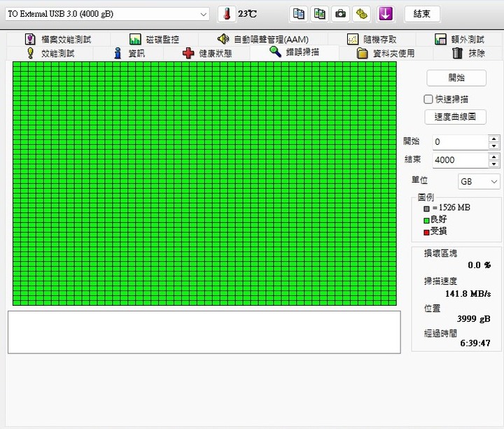Image resolution: width=504 pixels, height=429 pixels.
Task: Click the camera save screenshot icon
Action: coord(340,14)
